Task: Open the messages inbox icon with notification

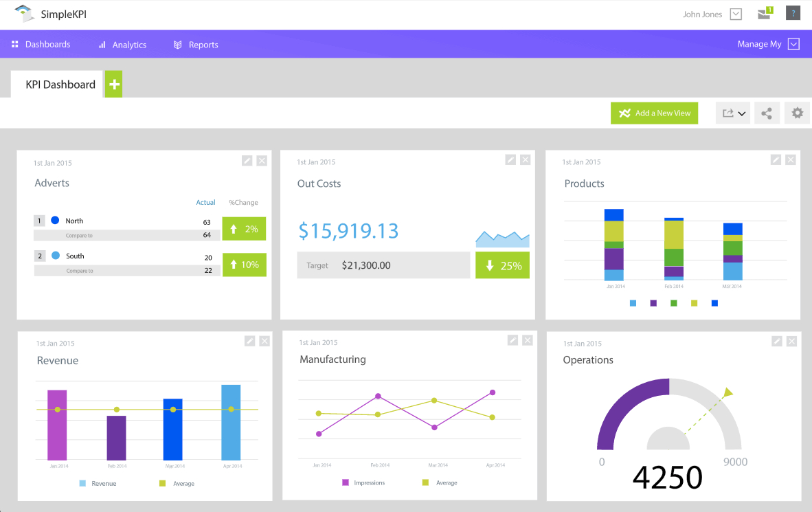Action: coord(764,12)
